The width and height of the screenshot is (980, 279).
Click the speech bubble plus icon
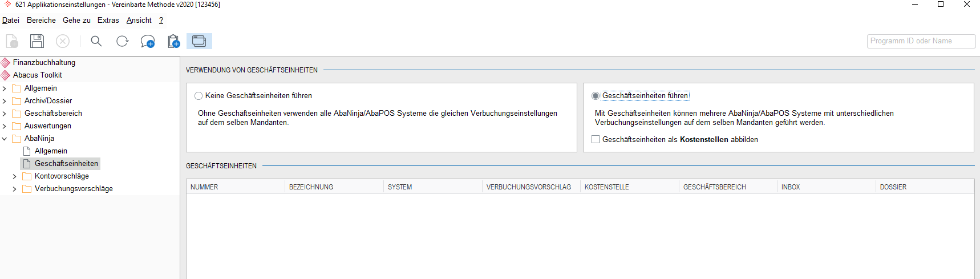[x=148, y=41]
